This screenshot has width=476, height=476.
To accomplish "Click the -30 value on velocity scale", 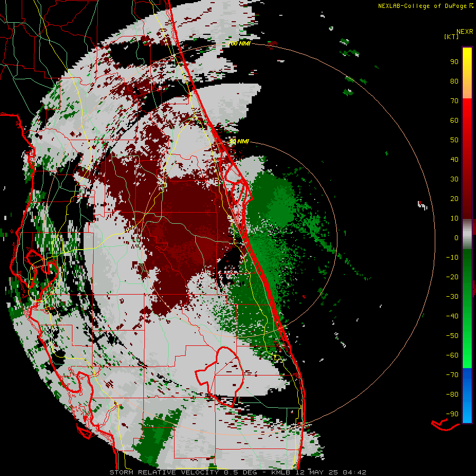I will 452,297.
